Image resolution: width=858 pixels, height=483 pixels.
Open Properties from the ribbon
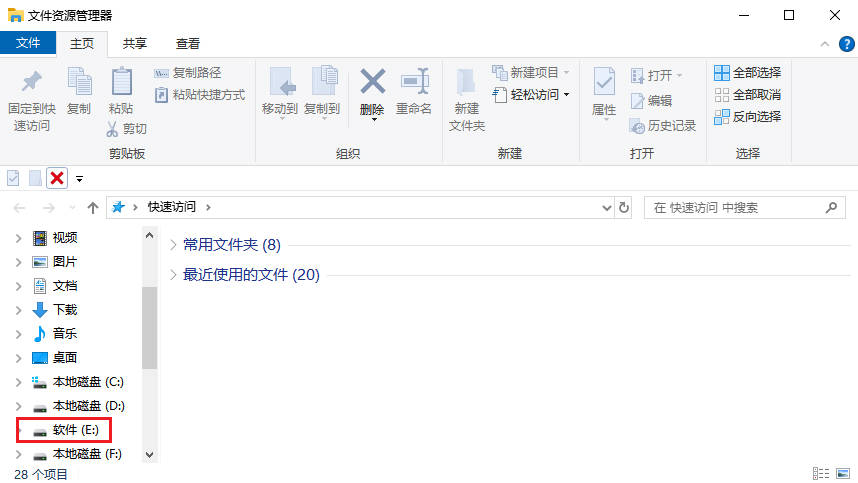pos(604,83)
